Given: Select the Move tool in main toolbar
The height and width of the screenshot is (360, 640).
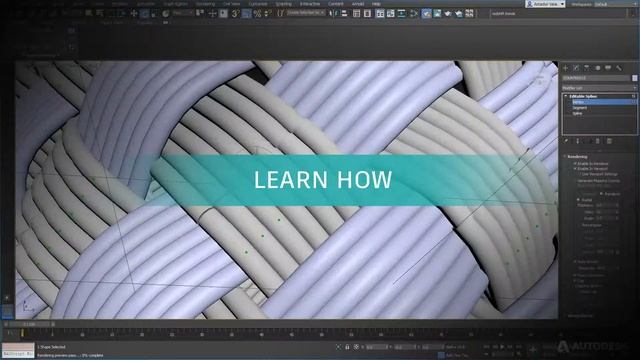Looking at the screenshot, I should [133, 13].
